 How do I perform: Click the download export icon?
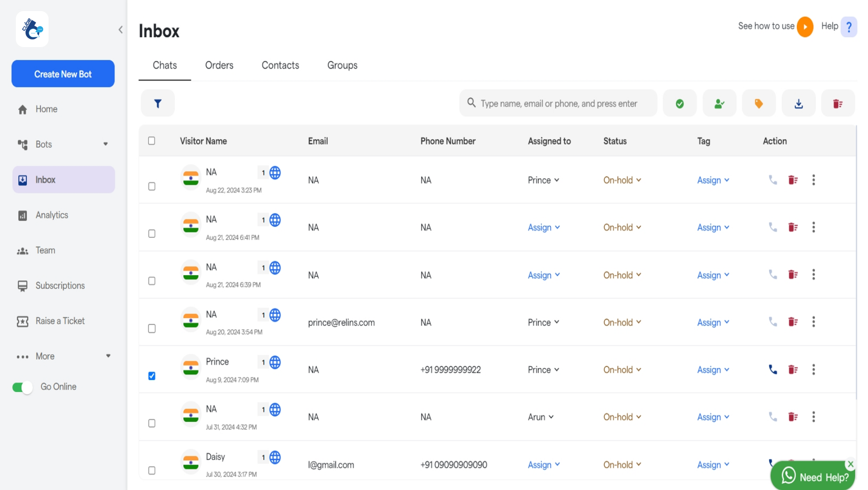(x=798, y=103)
